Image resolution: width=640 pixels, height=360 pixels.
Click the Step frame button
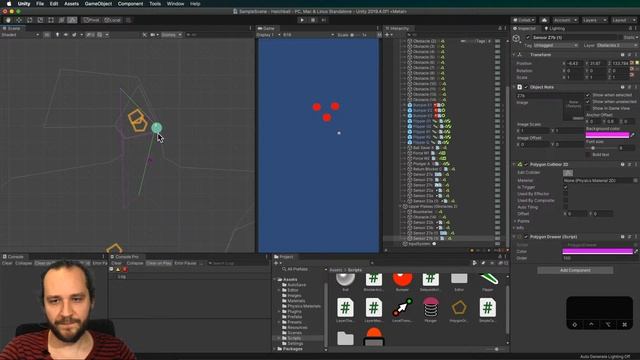[x=324, y=20]
